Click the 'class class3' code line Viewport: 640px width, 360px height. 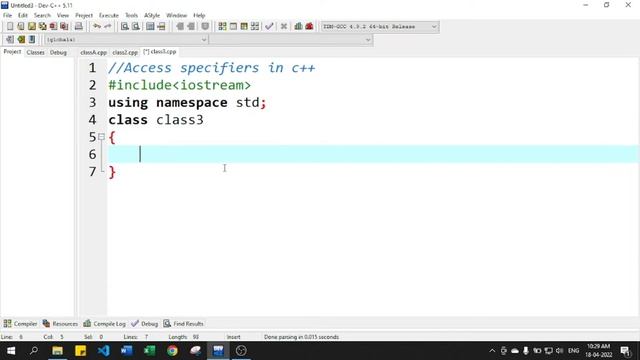(x=156, y=120)
